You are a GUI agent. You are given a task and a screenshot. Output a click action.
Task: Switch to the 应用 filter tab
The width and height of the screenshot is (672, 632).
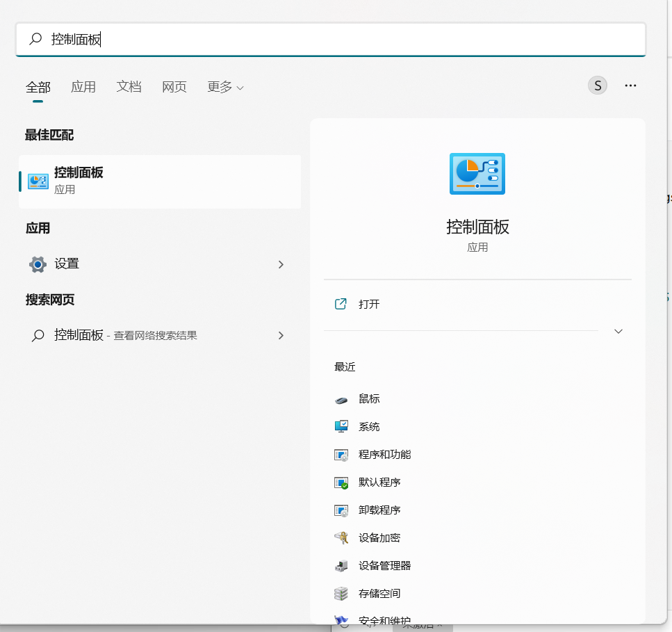pos(83,87)
